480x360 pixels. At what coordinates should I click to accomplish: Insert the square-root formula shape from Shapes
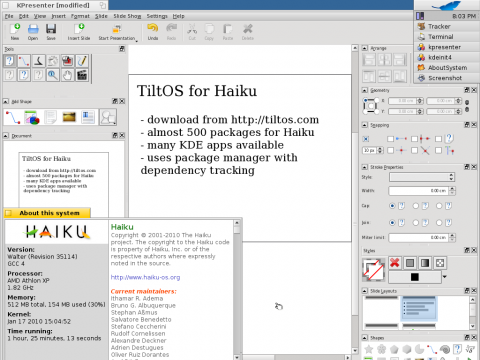click(x=470, y=349)
